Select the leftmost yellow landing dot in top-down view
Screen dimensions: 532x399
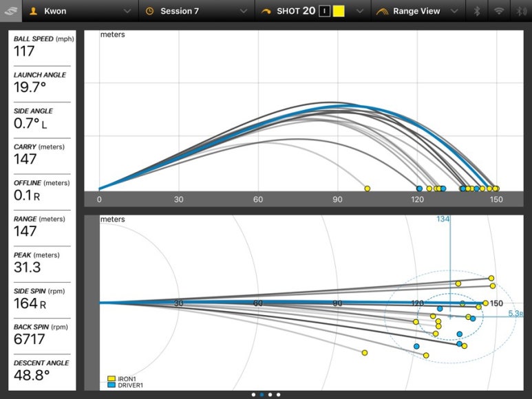(364, 353)
